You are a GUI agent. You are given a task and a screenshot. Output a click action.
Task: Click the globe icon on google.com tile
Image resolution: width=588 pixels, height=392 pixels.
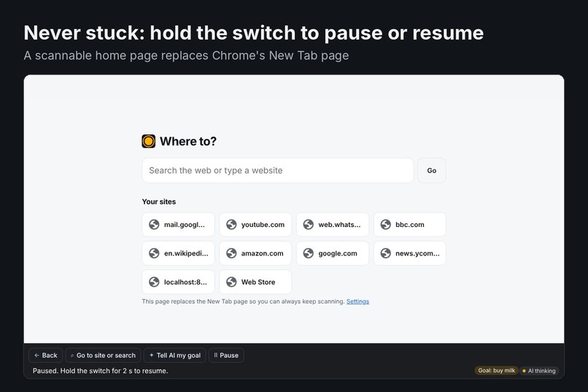click(309, 253)
